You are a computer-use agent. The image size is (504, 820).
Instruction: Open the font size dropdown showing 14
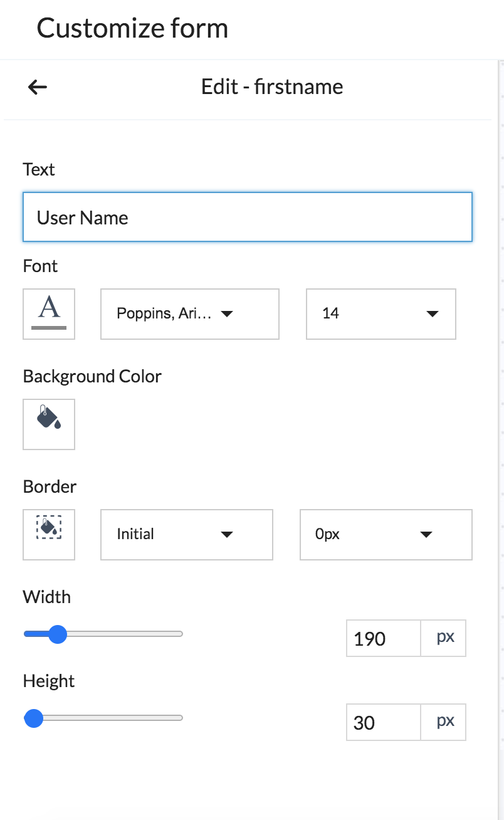point(381,313)
